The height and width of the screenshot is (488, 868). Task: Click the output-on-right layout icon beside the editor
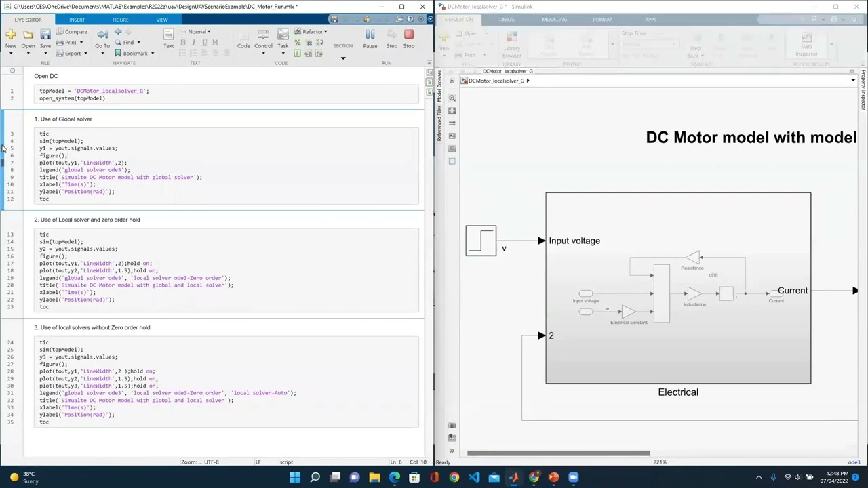click(429, 82)
